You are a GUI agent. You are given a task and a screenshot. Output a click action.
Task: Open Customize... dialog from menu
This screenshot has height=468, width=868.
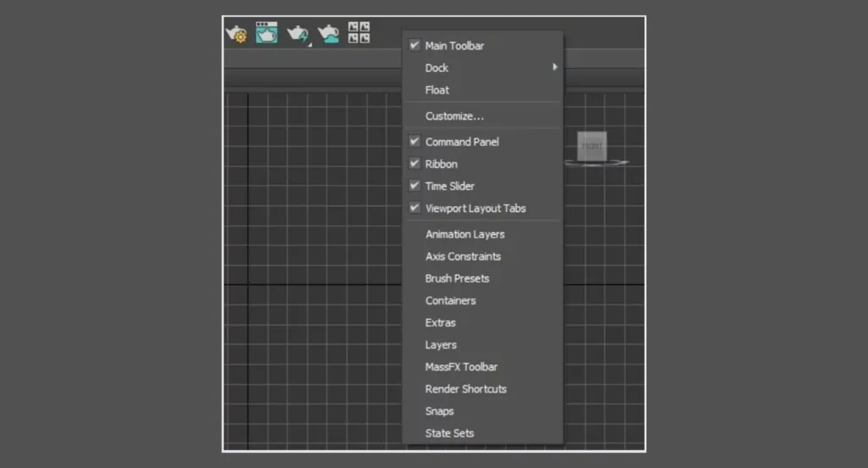coord(482,116)
